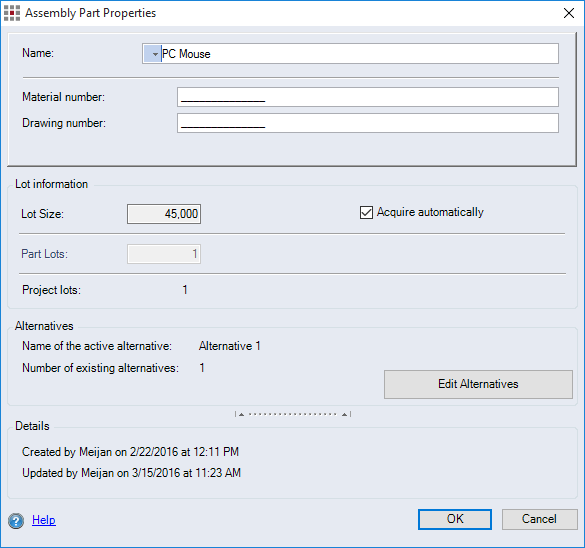Click the Cancel button
585x548 pixels.
[x=539, y=519]
